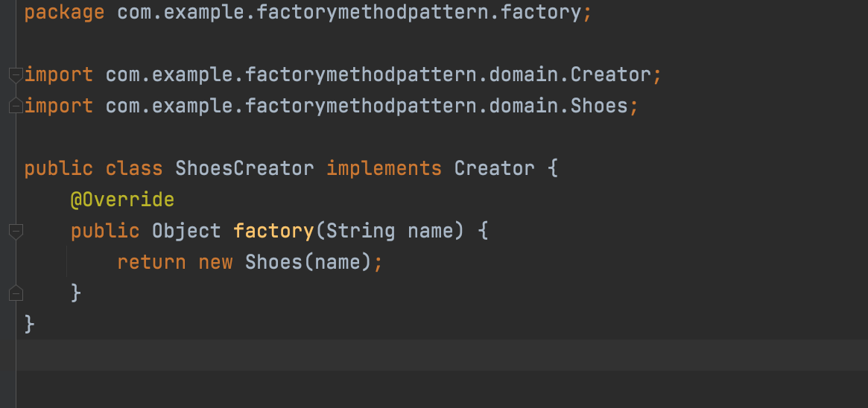Image resolution: width=868 pixels, height=408 pixels.
Task: Click the factory method name
Action: pyautogui.click(x=273, y=231)
